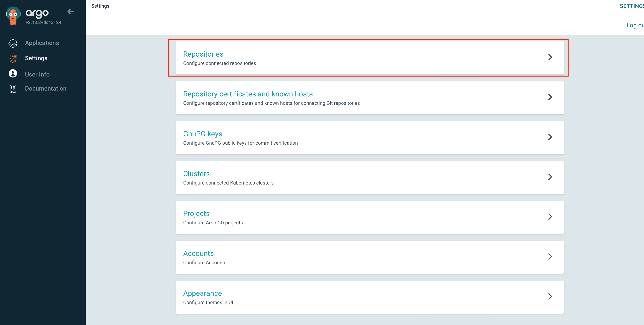Open Applications from the sidebar
Viewport: 644px width, 325px height.
point(42,43)
